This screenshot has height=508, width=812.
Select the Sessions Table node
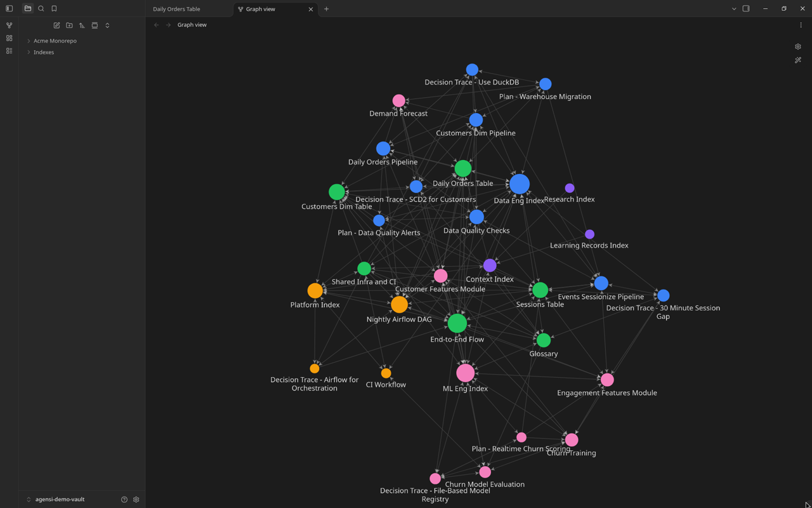(540, 290)
